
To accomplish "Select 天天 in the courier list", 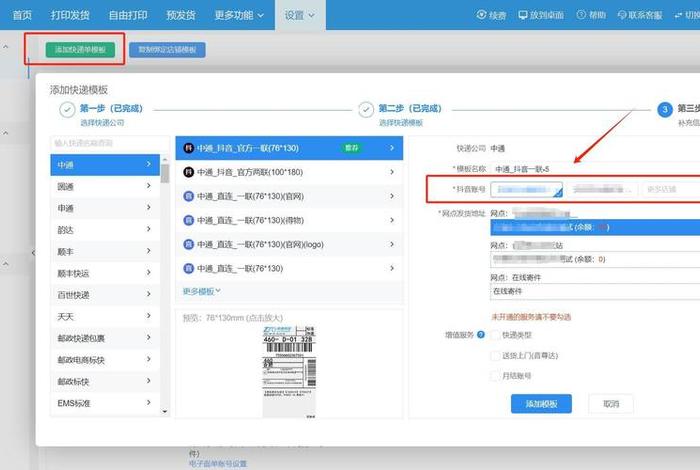I will click(x=105, y=316).
